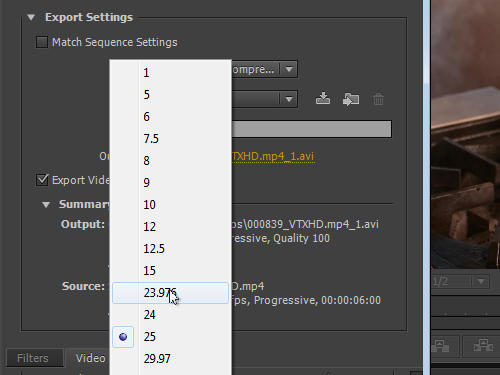
Task: Open the output name link ending .mp4_1.avi
Action: tap(273, 156)
